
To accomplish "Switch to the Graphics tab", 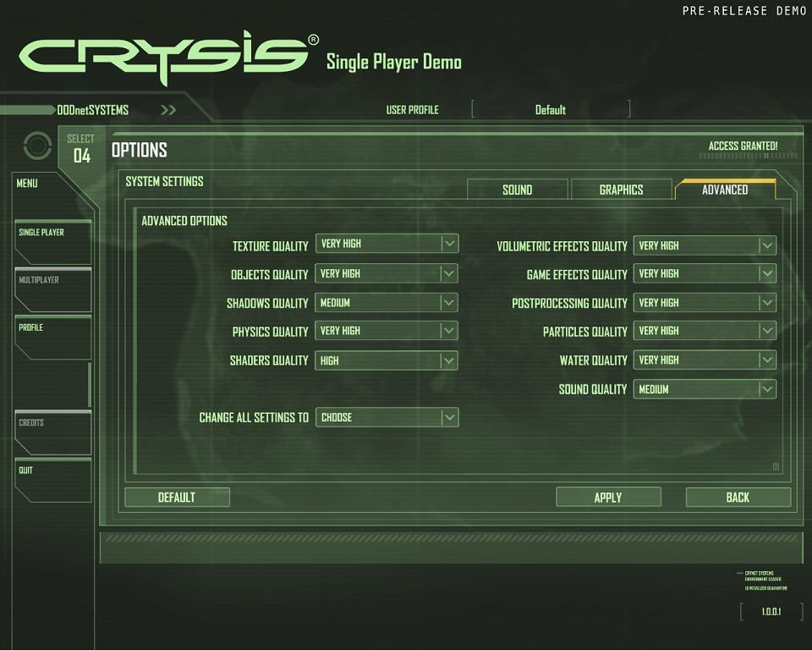I will 622,190.
